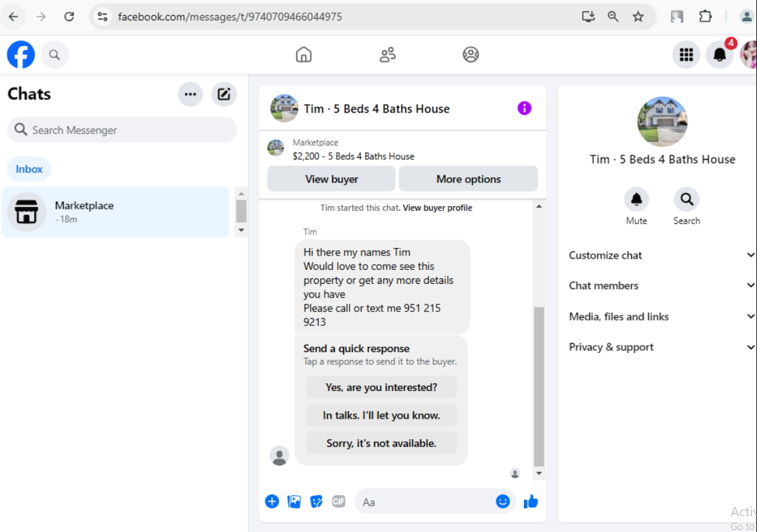Click the conversation scrollbar thumb

[538, 386]
